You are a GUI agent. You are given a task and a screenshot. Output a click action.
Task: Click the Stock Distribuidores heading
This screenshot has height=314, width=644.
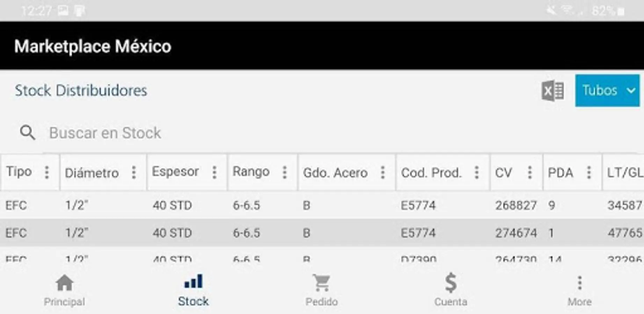[x=81, y=91]
